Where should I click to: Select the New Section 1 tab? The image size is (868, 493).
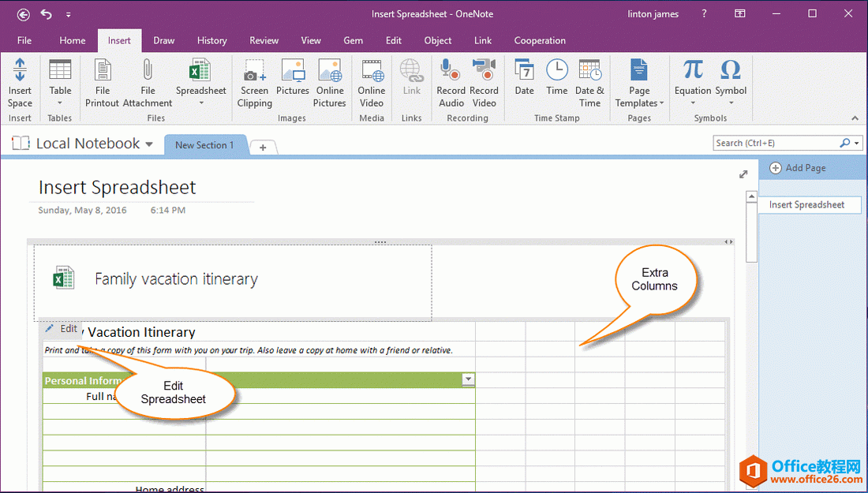pos(205,145)
